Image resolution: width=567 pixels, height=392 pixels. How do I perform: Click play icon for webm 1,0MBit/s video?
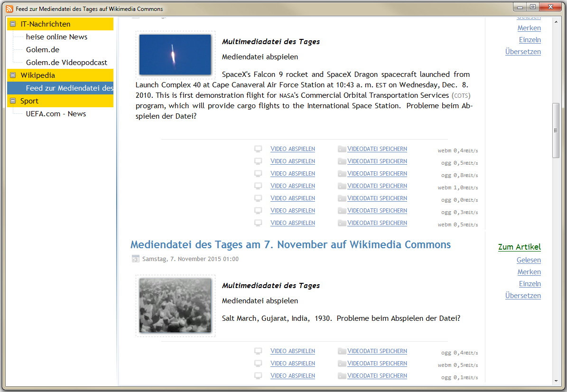(x=258, y=186)
